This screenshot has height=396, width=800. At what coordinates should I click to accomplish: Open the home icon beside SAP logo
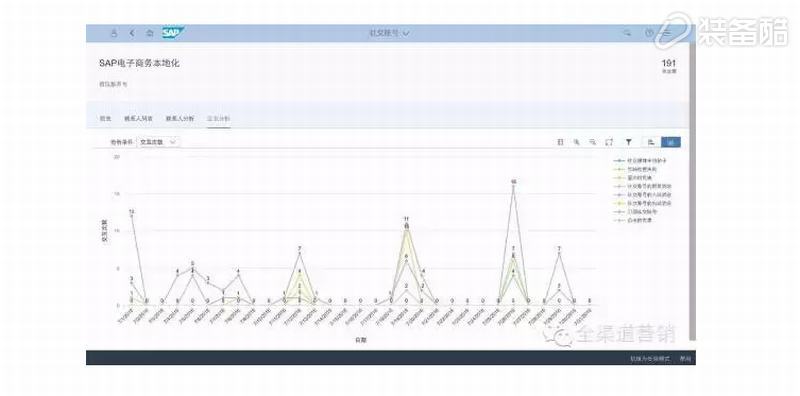tap(149, 33)
